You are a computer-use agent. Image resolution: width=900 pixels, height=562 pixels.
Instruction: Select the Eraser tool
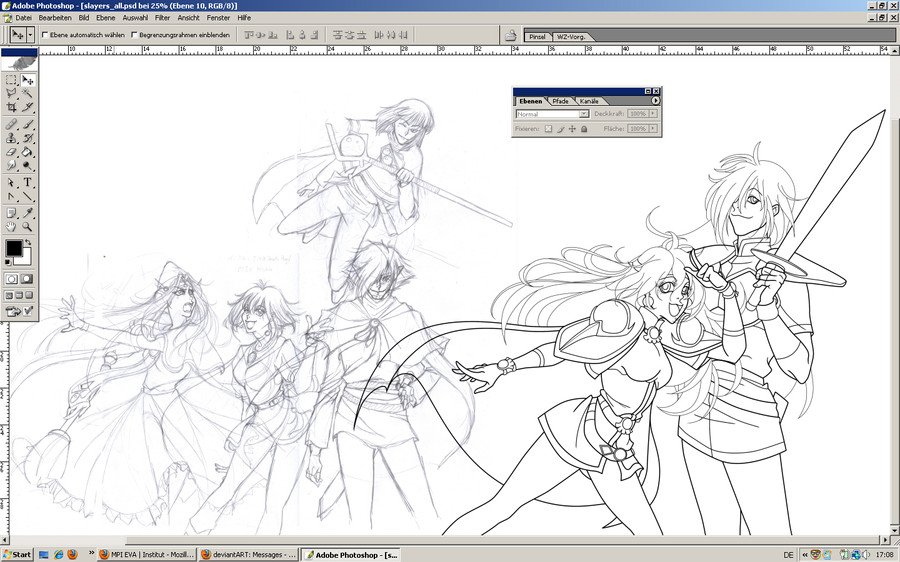(x=11, y=152)
